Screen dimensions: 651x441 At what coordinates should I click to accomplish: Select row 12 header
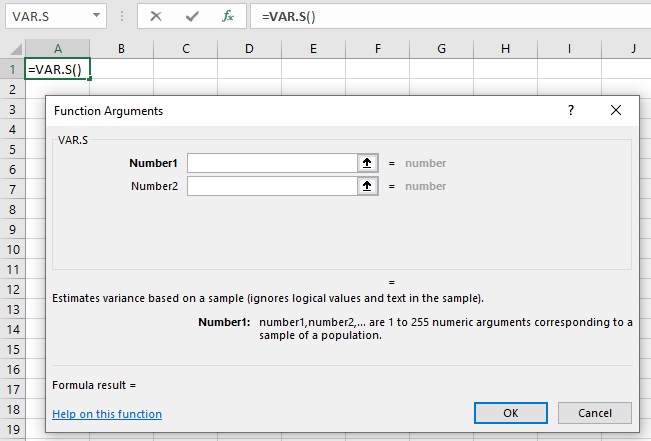point(12,289)
